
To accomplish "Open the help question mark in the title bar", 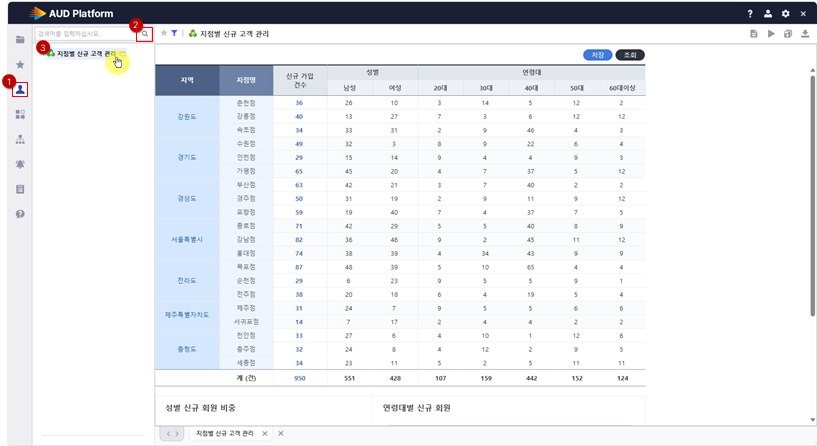I will (750, 14).
